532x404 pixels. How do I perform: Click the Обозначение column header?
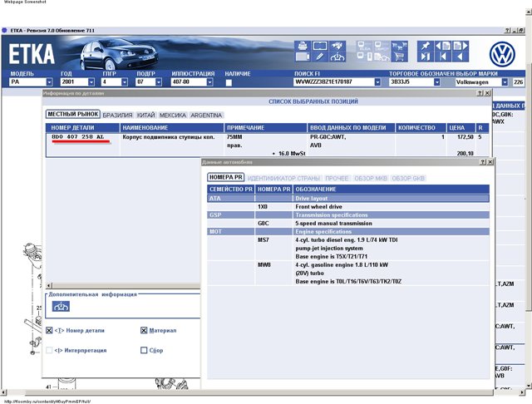tap(392, 190)
